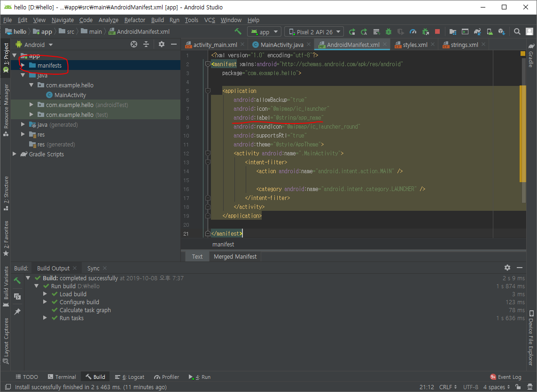Change CRLF line separator in status bar
Screen dimensions: 537x392
(448, 387)
